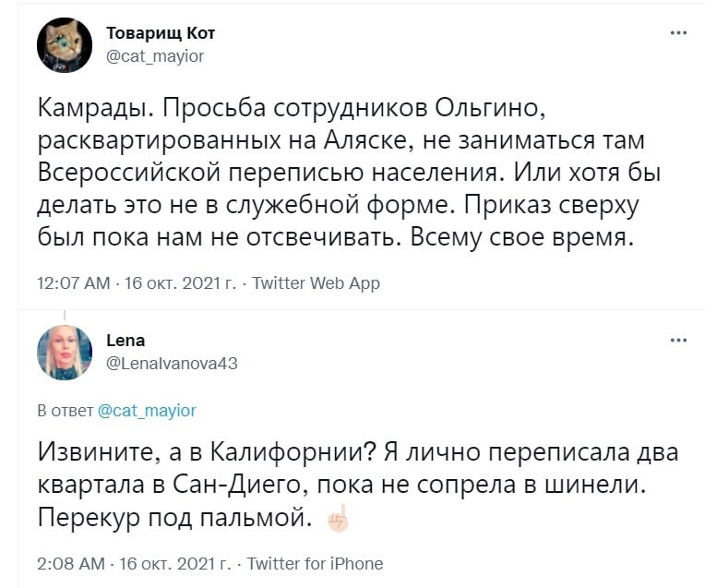Open the @cat_mayior handle under Товарищ Кот
This screenshot has width=705, height=588.
click(x=155, y=55)
